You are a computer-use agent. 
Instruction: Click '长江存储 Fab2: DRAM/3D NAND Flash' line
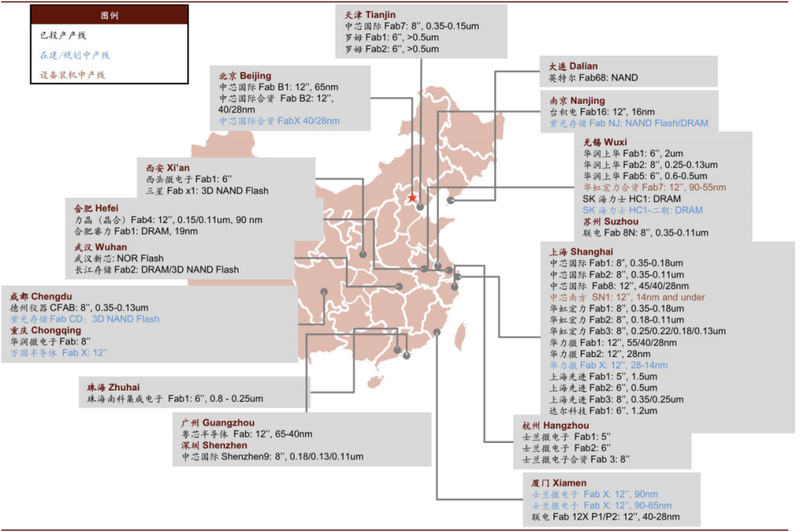point(156,270)
